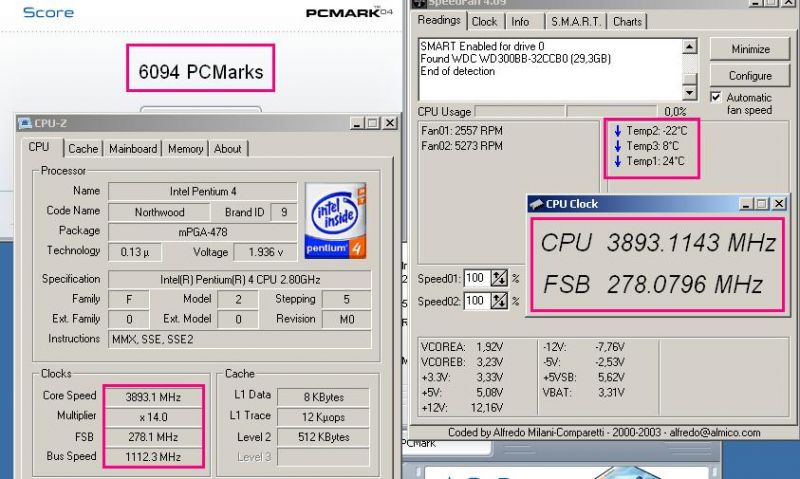Click the CPU-Z title bar icon
The image size is (800, 479).
[x=24, y=123]
